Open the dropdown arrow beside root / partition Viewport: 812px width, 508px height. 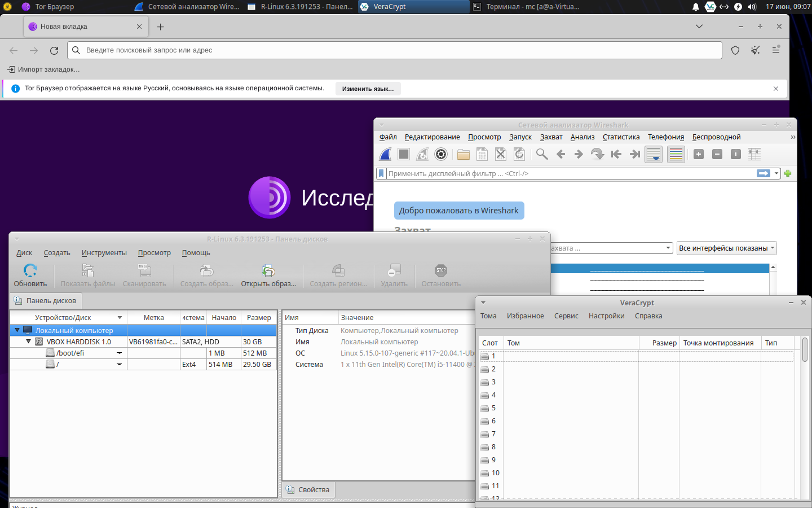(119, 364)
